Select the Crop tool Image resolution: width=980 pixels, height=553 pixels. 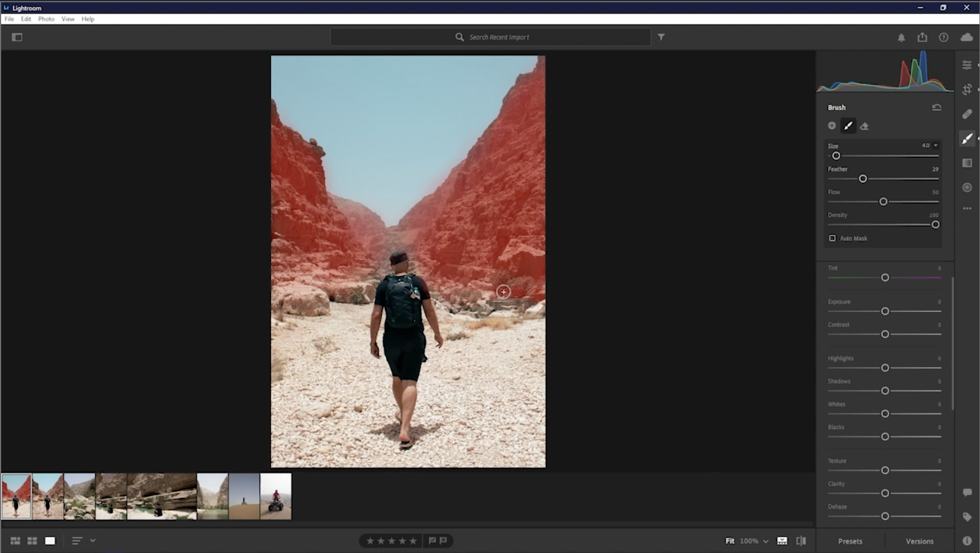click(967, 89)
